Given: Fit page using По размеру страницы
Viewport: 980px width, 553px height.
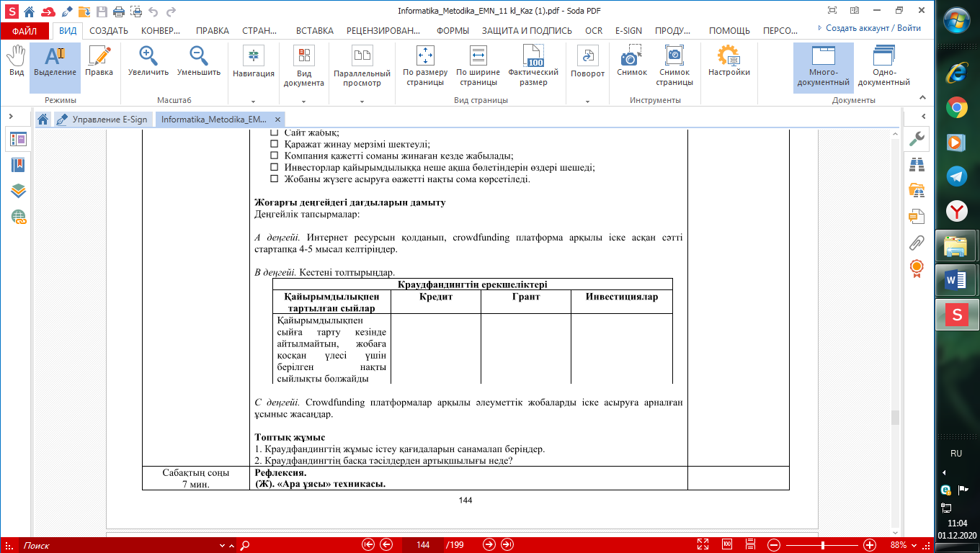Looking at the screenshot, I should click(x=425, y=66).
